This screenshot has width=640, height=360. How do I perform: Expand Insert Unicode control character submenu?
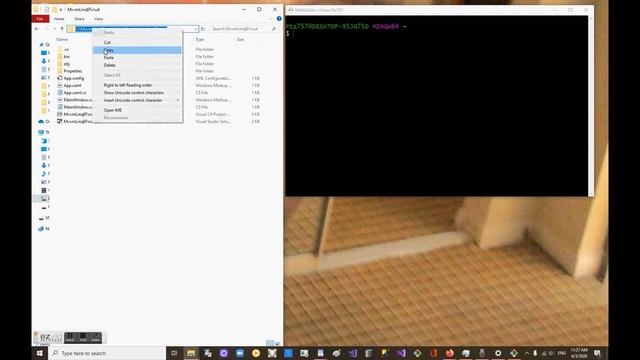click(137, 100)
